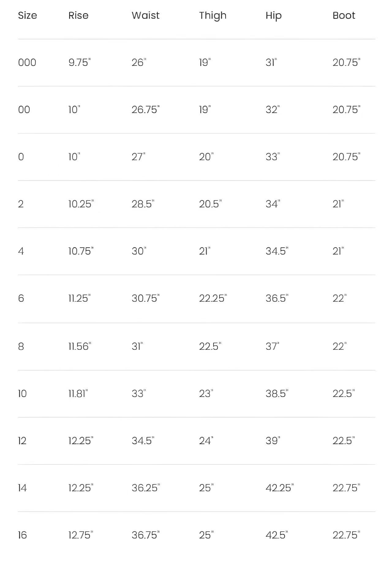Select the size 000 row label
This screenshot has width=392, height=566.
(27, 62)
